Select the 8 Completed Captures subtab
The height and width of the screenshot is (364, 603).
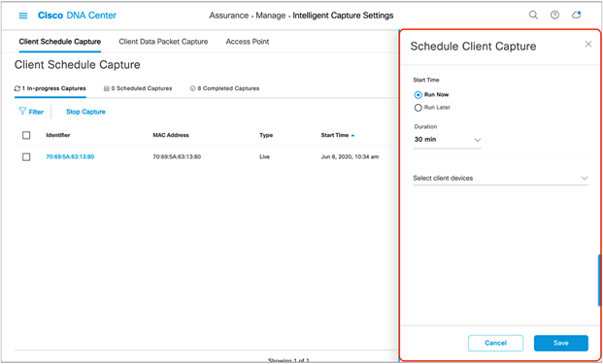224,88
